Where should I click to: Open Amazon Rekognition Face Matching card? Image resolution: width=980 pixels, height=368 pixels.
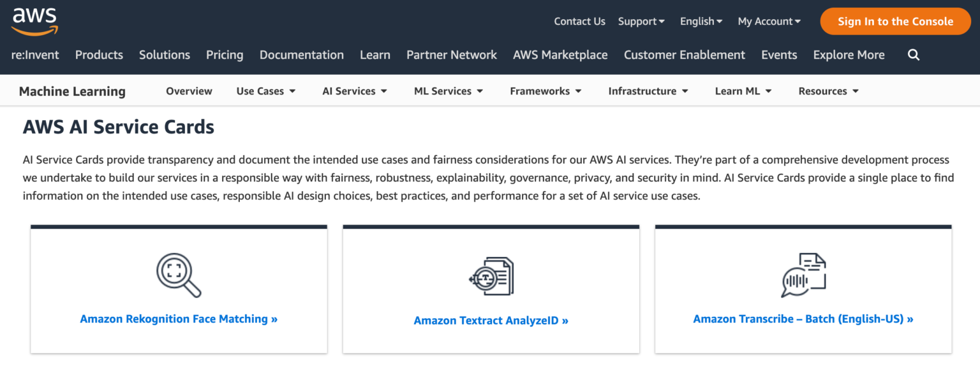(x=179, y=318)
